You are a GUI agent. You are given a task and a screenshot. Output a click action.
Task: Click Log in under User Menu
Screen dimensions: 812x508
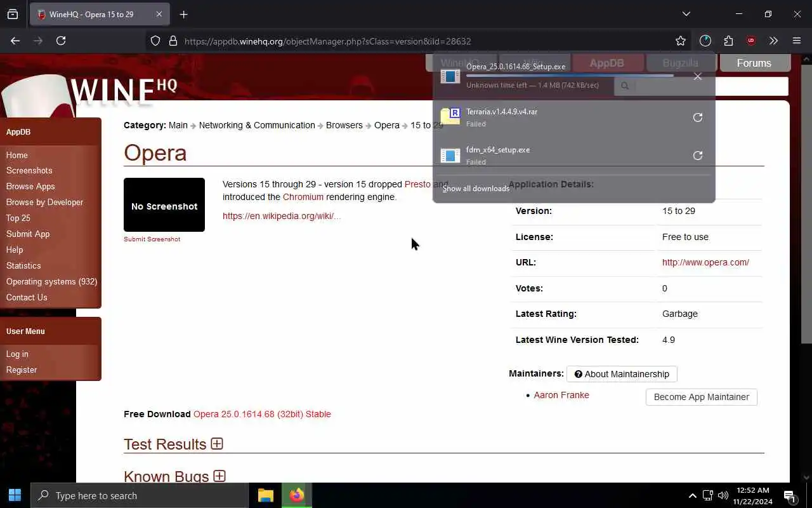click(x=17, y=354)
